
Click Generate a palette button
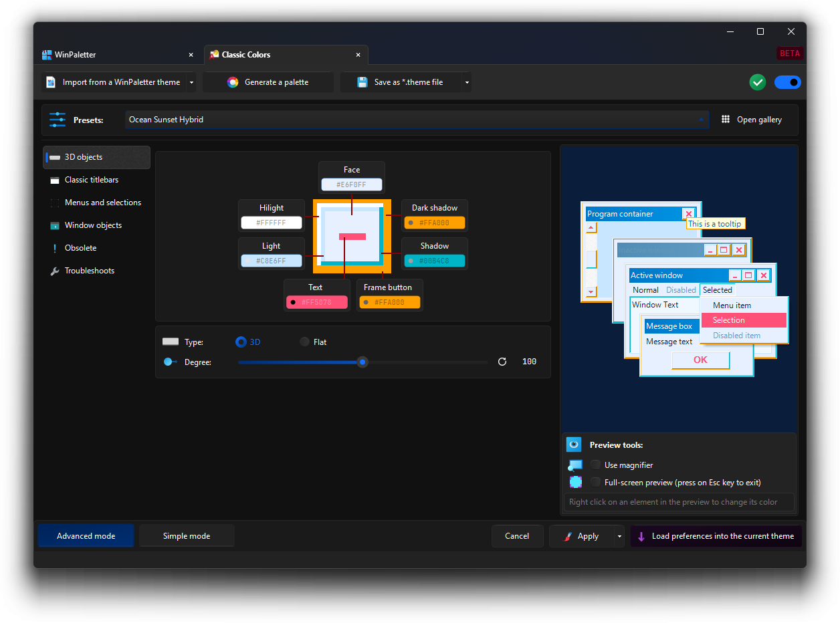pos(268,82)
